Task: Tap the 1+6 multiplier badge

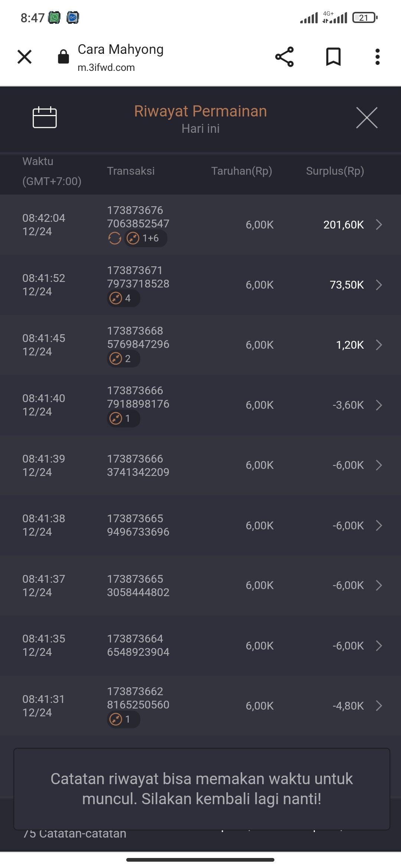Action: [146, 238]
